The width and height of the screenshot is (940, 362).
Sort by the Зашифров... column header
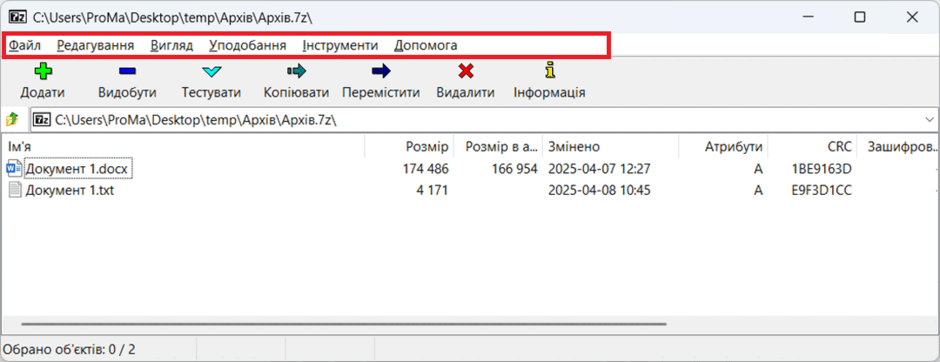897,147
